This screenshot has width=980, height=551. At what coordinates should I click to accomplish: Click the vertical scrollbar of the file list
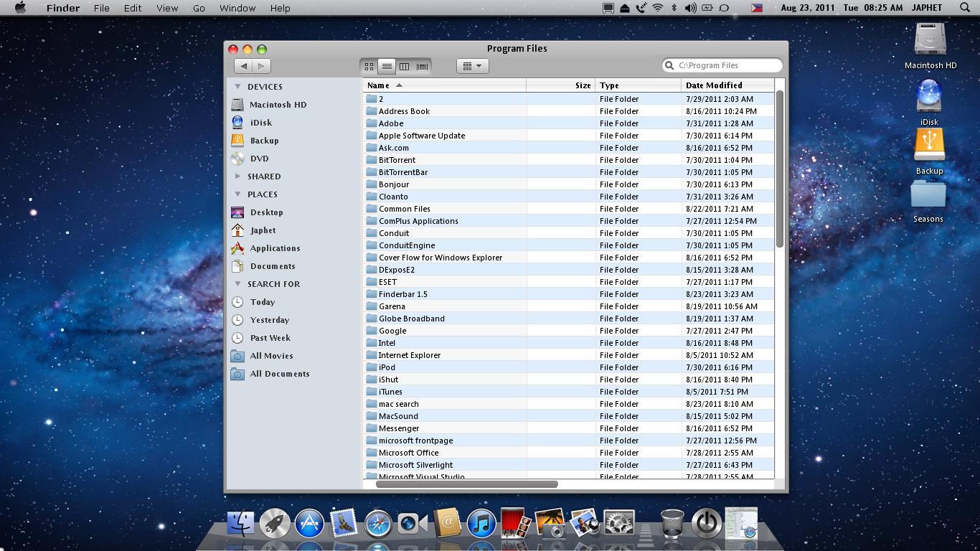coord(780,169)
